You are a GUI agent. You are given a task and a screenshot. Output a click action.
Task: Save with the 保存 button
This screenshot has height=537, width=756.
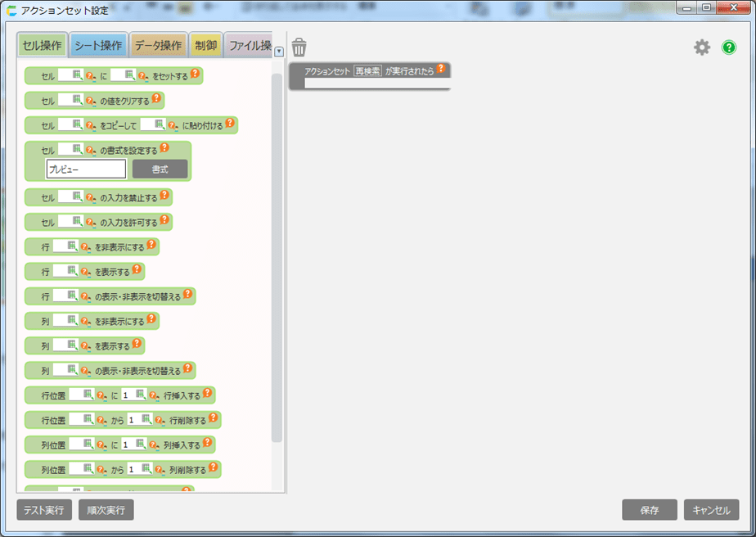649,510
